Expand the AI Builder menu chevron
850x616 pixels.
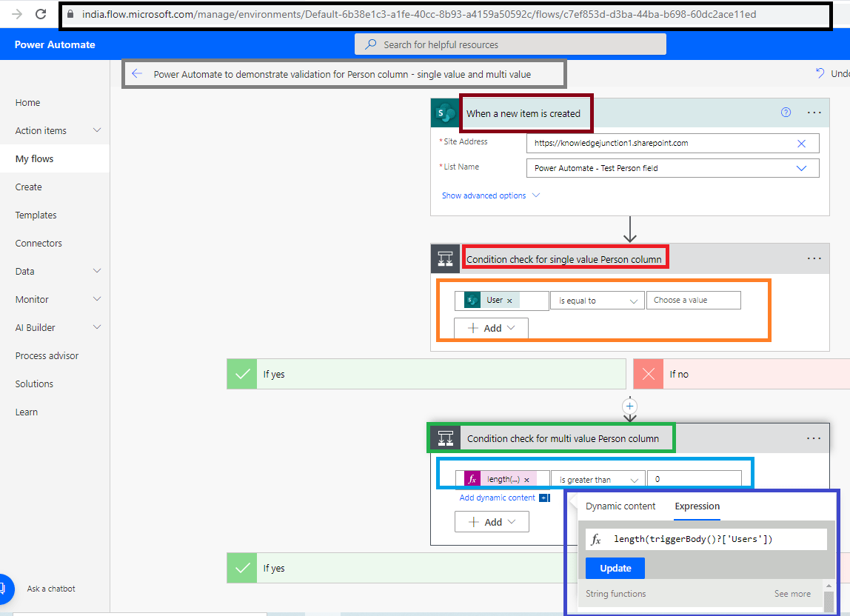(x=97, y=327)
